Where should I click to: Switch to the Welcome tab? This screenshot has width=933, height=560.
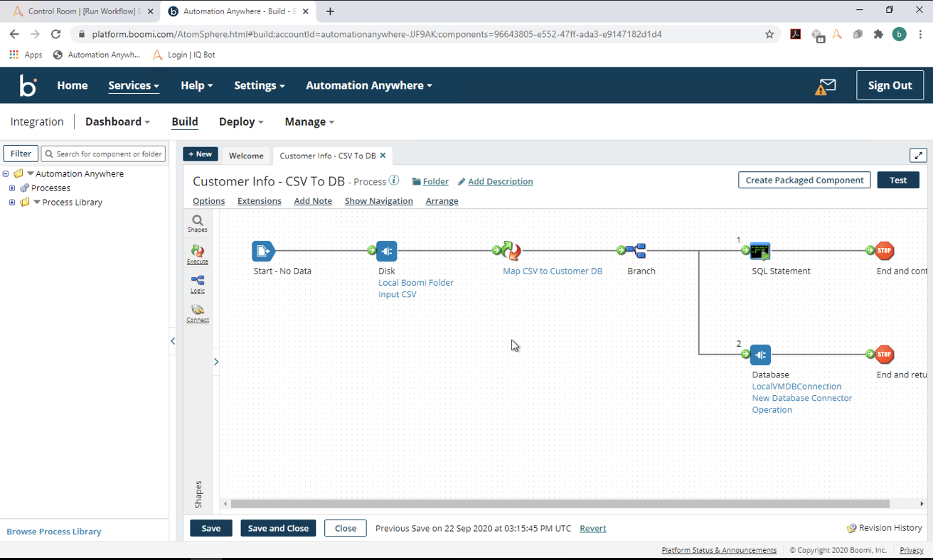246,156
